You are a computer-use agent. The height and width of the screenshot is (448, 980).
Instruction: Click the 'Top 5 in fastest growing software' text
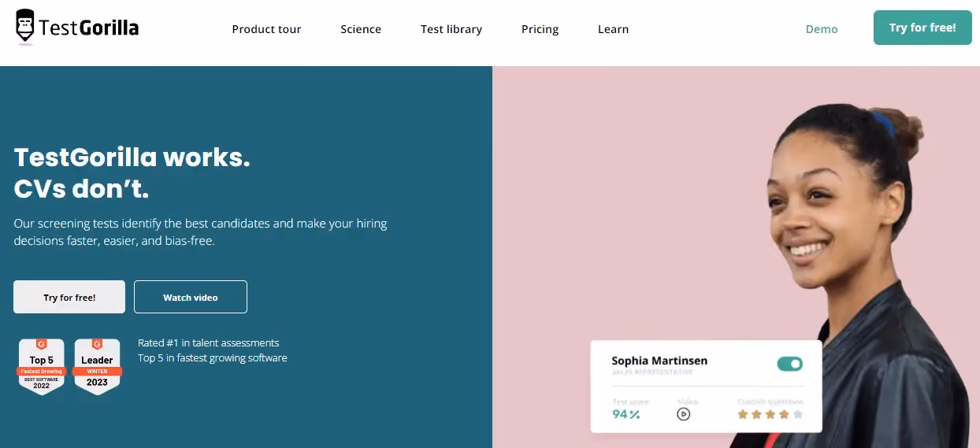point(213,357)
